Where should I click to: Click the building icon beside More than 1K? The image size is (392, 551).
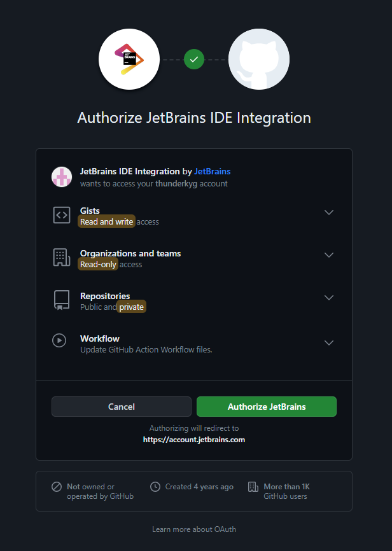coord(253,487)
